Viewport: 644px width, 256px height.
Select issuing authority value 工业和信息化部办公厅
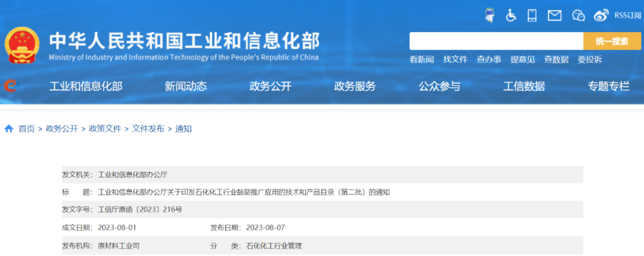click(x=132, y=175)
